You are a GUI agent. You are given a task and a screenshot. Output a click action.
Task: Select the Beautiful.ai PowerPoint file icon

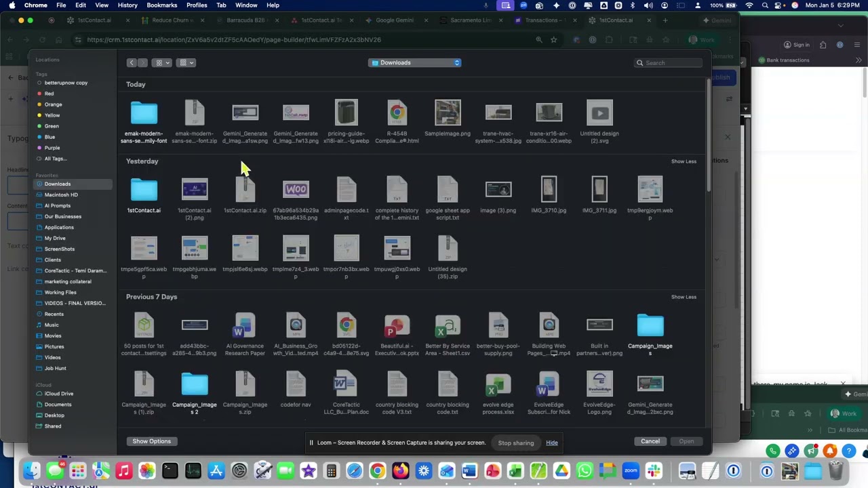[397, 325]
